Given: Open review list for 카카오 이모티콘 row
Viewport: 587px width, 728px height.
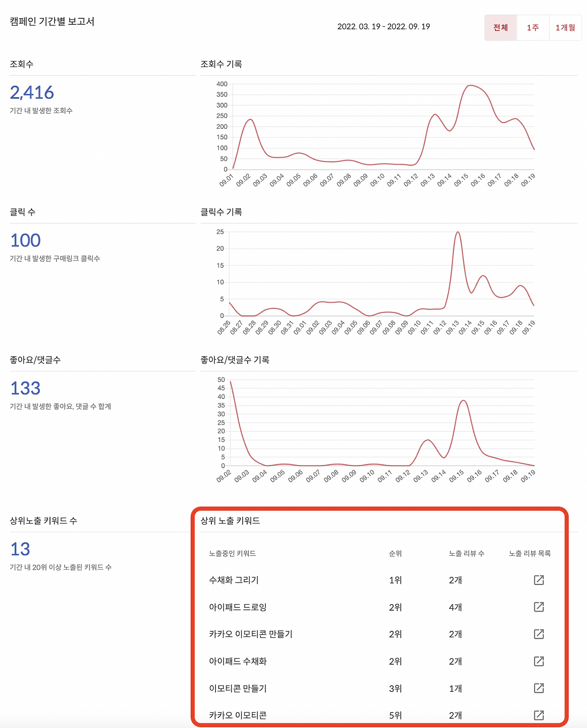Looking at the screenshot, I should pos(539,715).
